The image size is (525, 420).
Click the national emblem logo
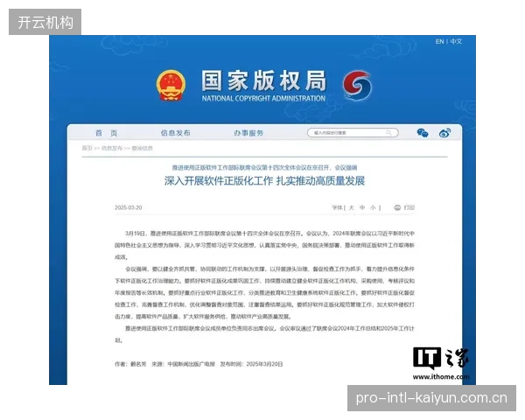171,85
